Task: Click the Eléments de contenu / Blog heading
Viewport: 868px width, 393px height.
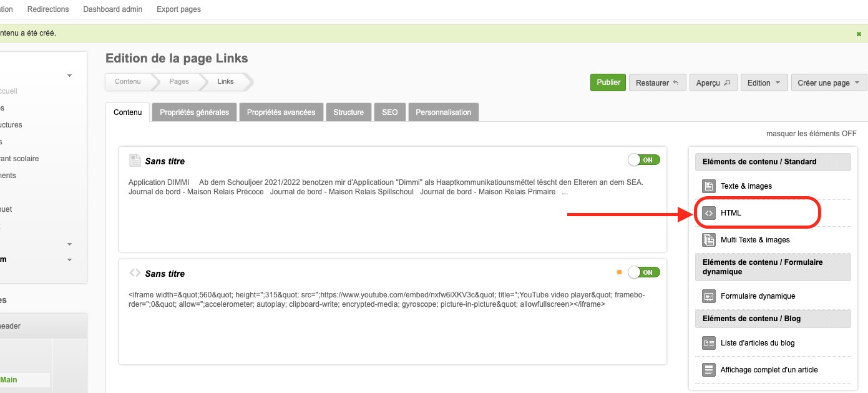Action: (773, 318)
